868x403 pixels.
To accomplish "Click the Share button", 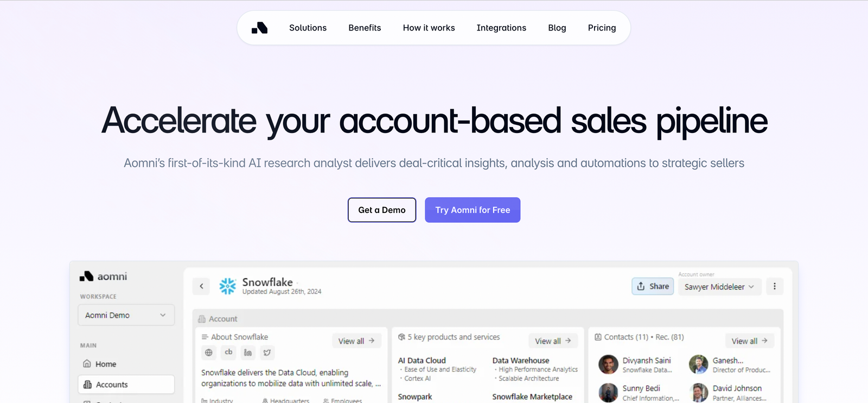I will pyautogui.click(x=653, y=286).
